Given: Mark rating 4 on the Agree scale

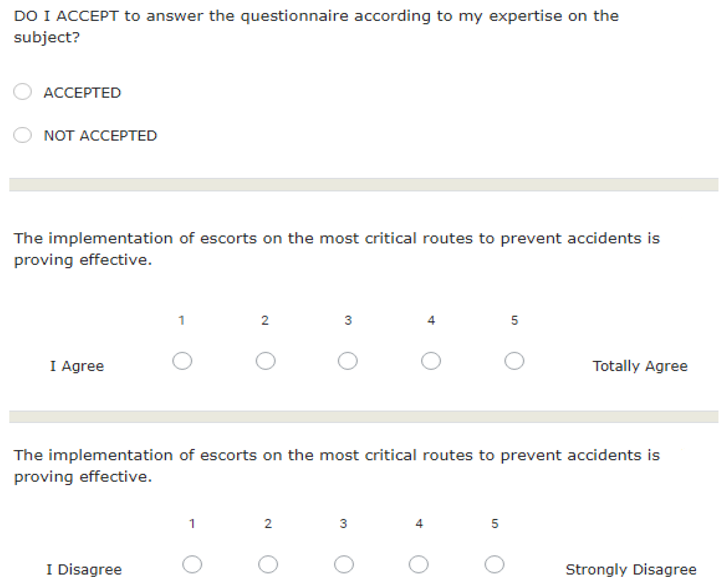Looking at the screenshot, I should [431, 361].
